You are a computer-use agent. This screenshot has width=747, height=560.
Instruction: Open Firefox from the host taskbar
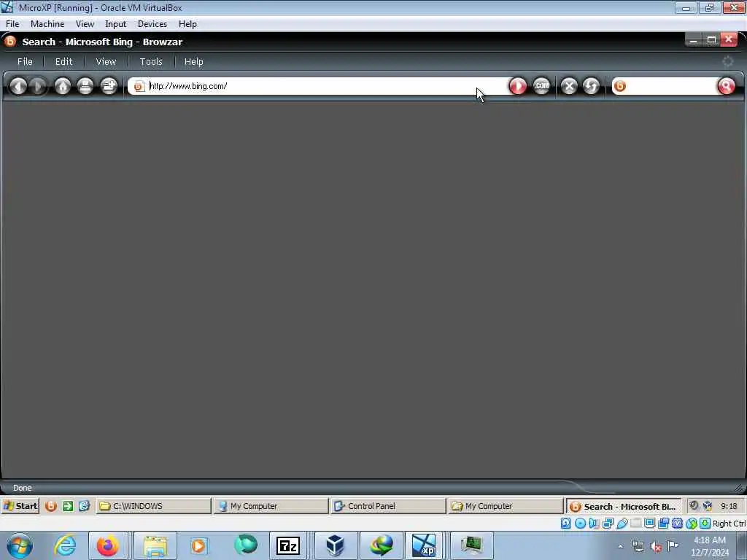(108, 545)
